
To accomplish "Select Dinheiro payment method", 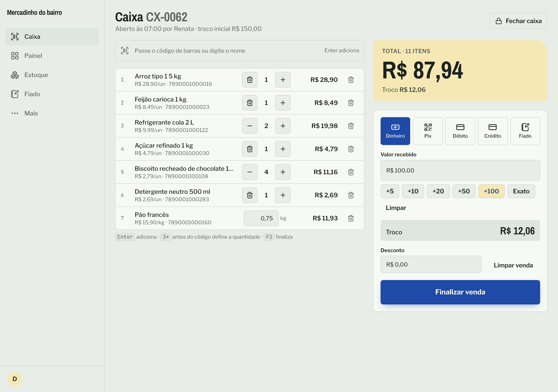I will tap(395, 131).
